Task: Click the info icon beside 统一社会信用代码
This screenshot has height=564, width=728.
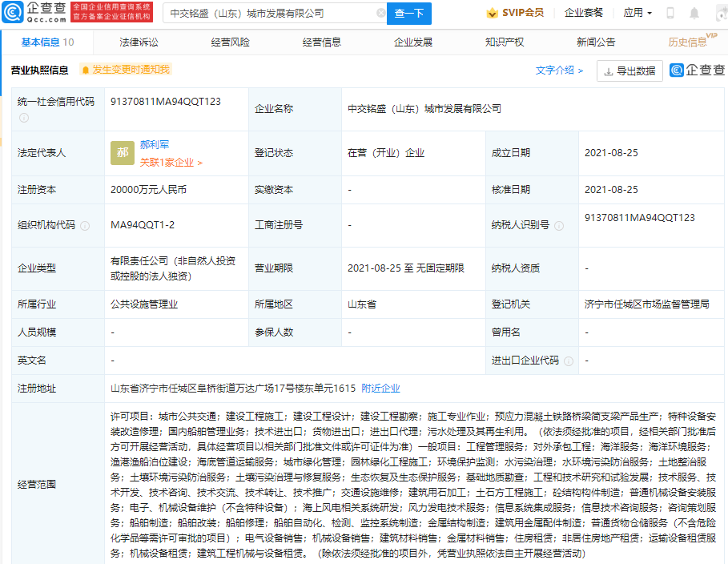Action: pos(24,118)
